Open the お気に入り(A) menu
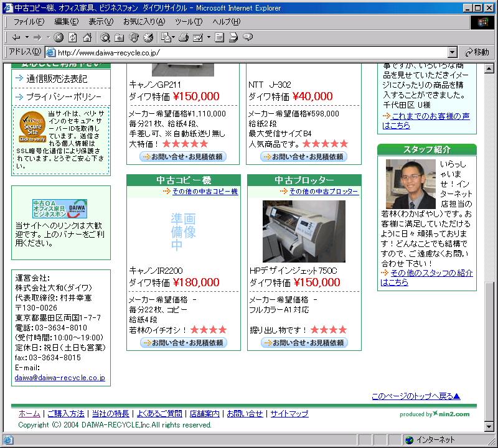 tap(144, 22)
